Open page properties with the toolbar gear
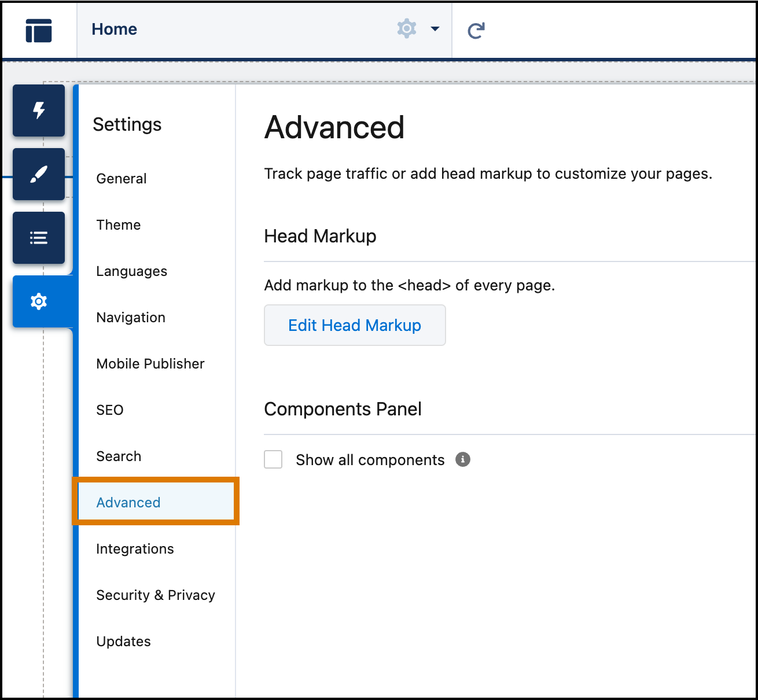The image size is (758, 700). tap(406, 28)
